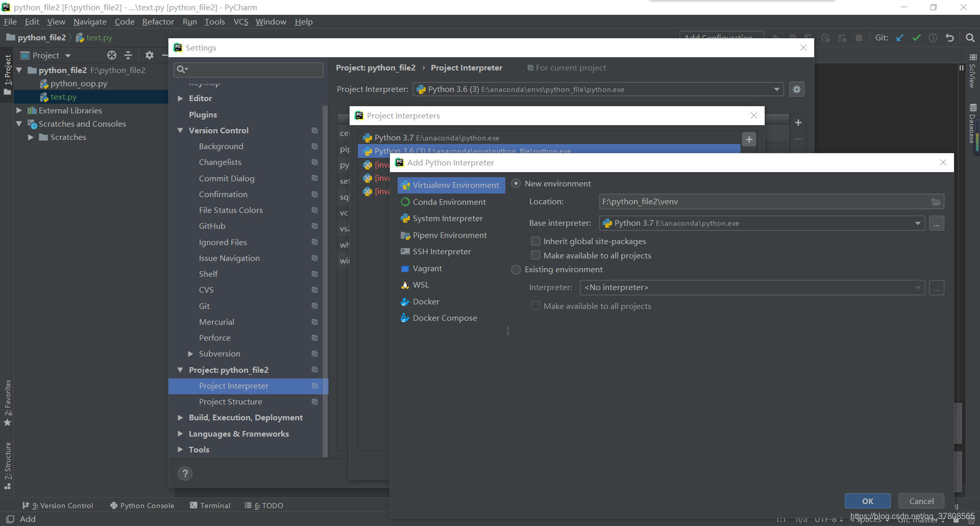Open interpreter gear settings in Settings dialog
This screenshot has width=980, height=526.
coord(797,89)
